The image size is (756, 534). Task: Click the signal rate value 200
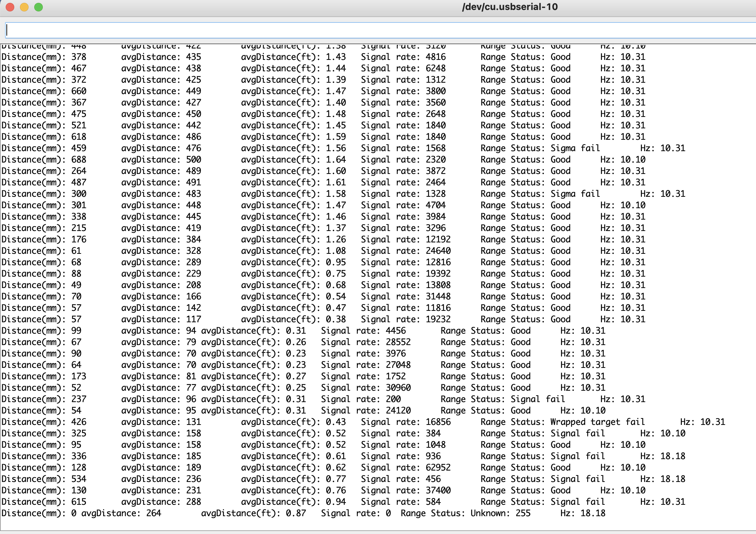click(x=393, y=399)
